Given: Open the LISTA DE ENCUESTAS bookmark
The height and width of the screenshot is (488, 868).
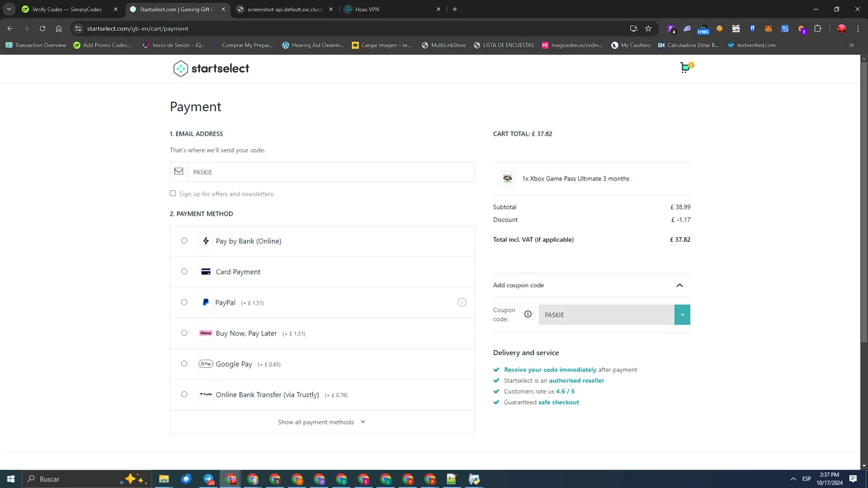Looking at the screenshot, I should [503, 45].
